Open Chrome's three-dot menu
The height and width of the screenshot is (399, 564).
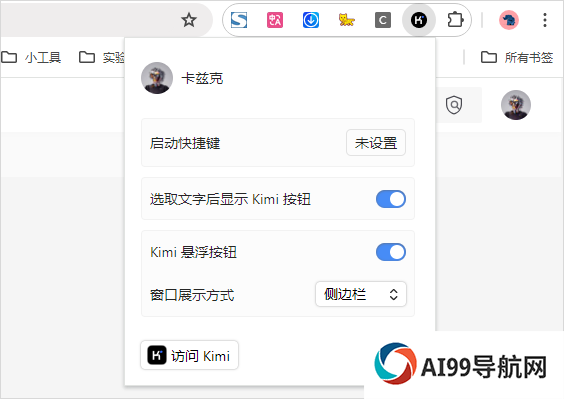click(x=545, y=20)
